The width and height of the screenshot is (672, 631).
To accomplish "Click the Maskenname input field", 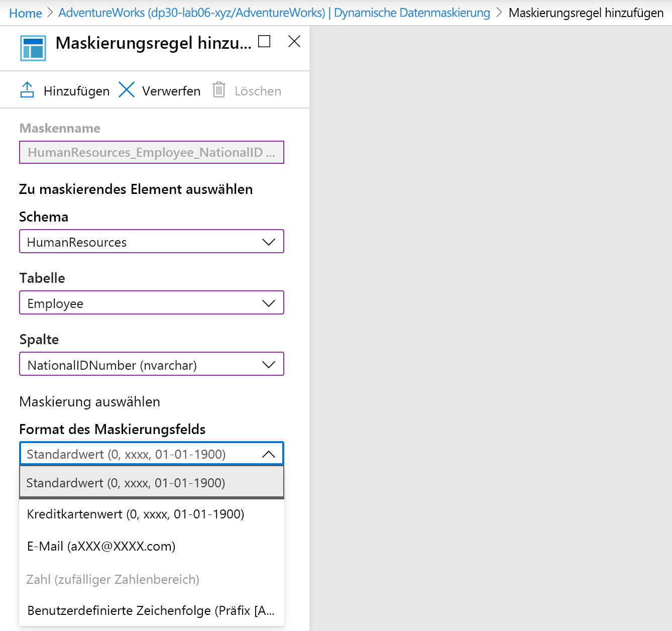I will pos(151,152).
